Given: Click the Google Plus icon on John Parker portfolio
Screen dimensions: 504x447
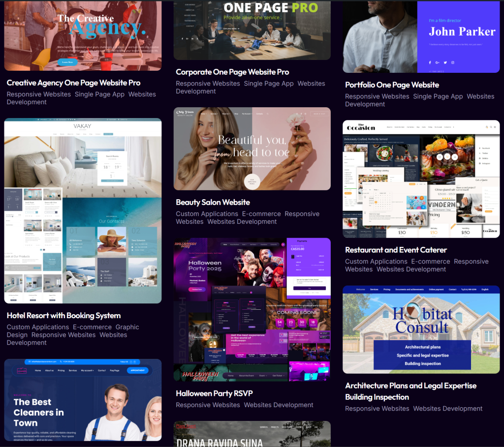Looking at the screenshot, I should coord(437,62).
